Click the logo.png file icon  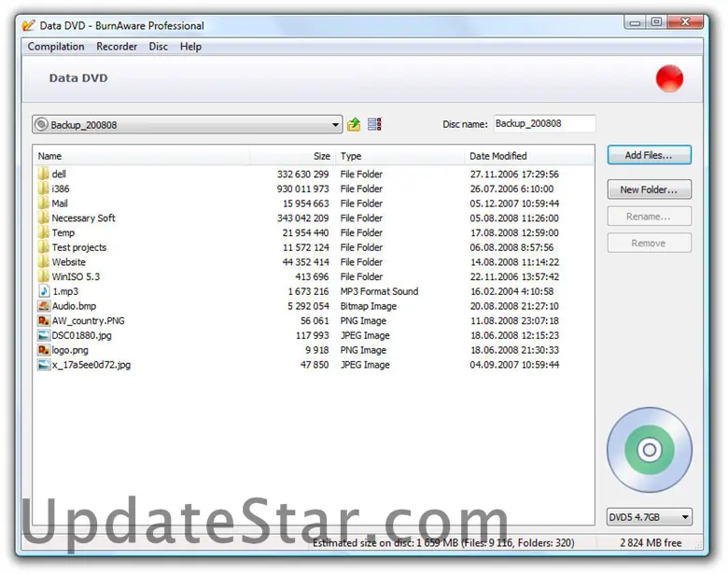click(44, 350)
